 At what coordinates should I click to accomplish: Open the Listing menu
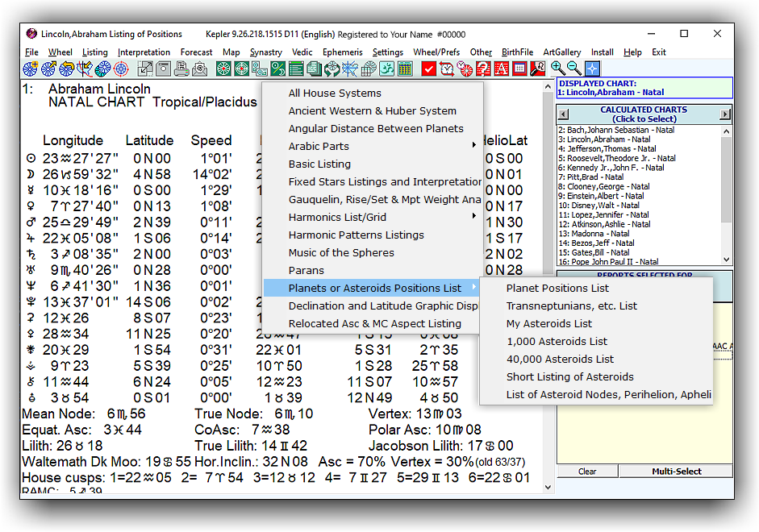[95, 52]
